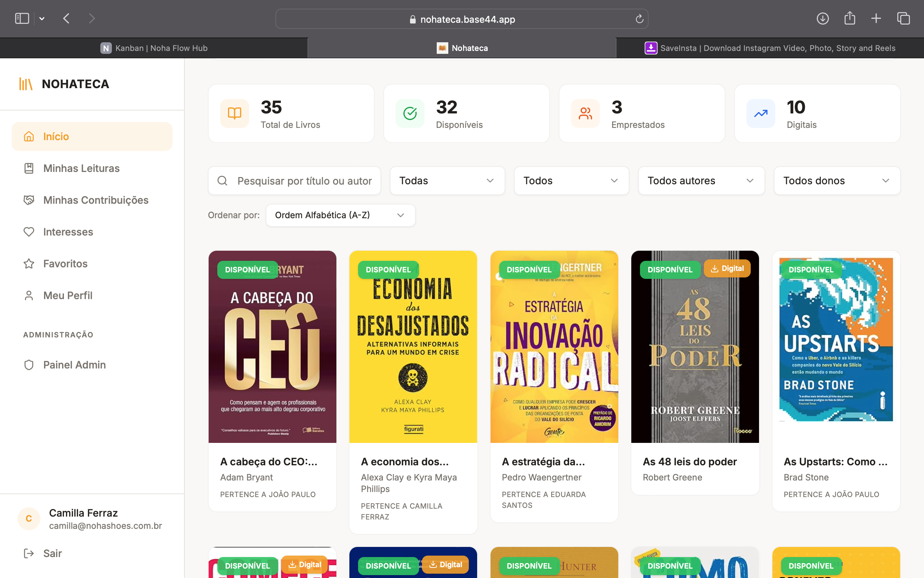Click the As Upstarts: Como ... title
924x578 pixels.
pos(836,462)
